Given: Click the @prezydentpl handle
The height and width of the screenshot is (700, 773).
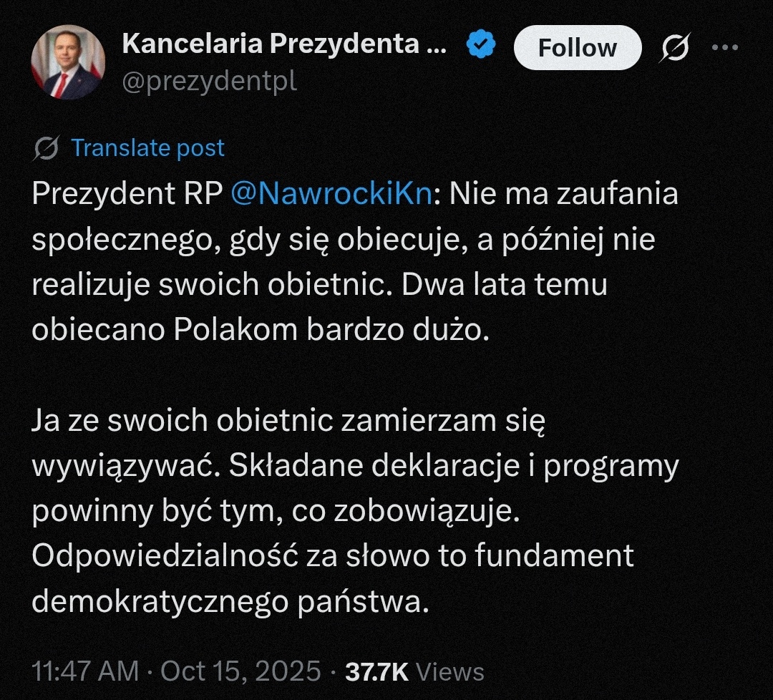Looking at the screenshot, I should pyautogui.click(x=210, y=82).
